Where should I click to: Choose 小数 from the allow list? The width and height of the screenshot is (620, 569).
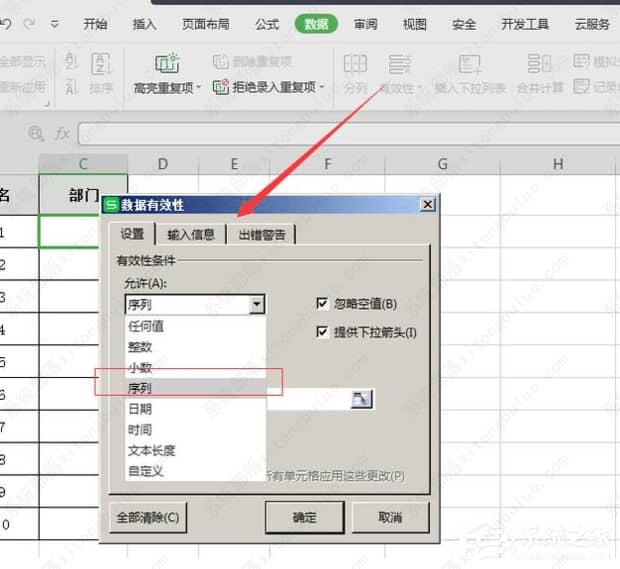(x=195, y=368)
